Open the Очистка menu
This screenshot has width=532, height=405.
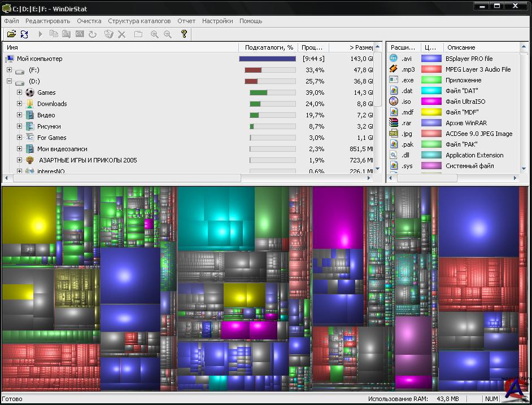(89, 21)
